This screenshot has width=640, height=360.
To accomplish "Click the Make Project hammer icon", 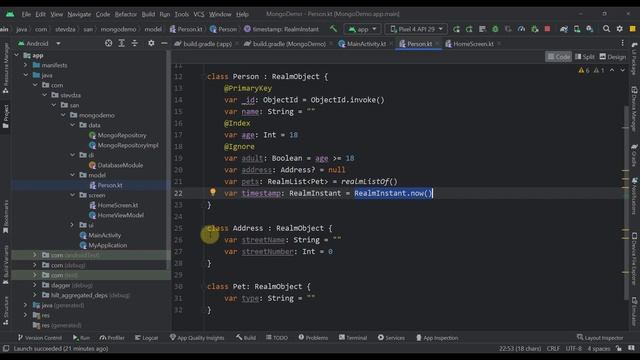I will [x=333, y=29].
